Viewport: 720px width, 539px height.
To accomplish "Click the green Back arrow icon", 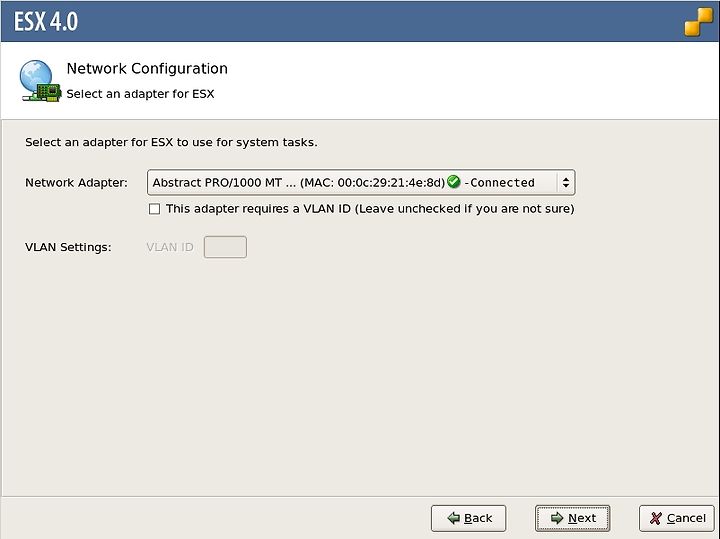I will [x=454, y=518].
